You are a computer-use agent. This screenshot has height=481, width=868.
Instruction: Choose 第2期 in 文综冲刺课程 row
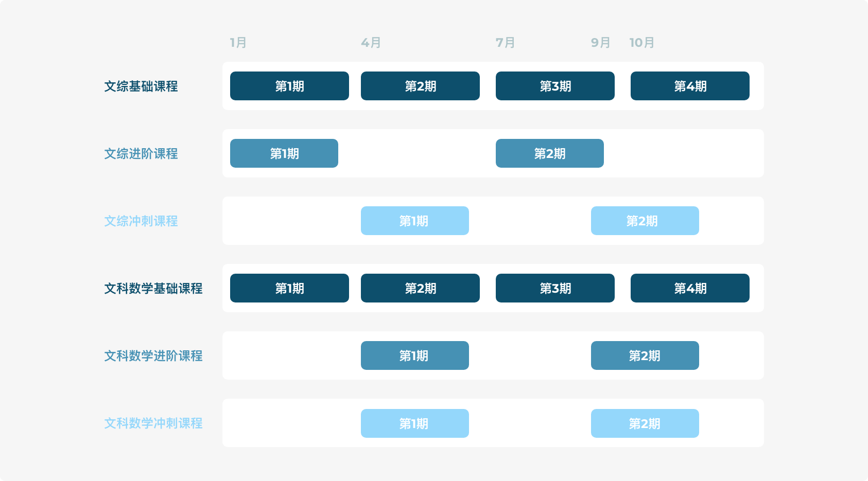(x=645, y=221)
